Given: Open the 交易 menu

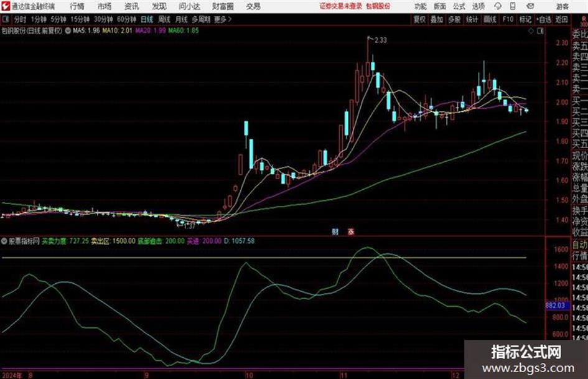Looking at the screenshot, I should [x=253, y=6].
